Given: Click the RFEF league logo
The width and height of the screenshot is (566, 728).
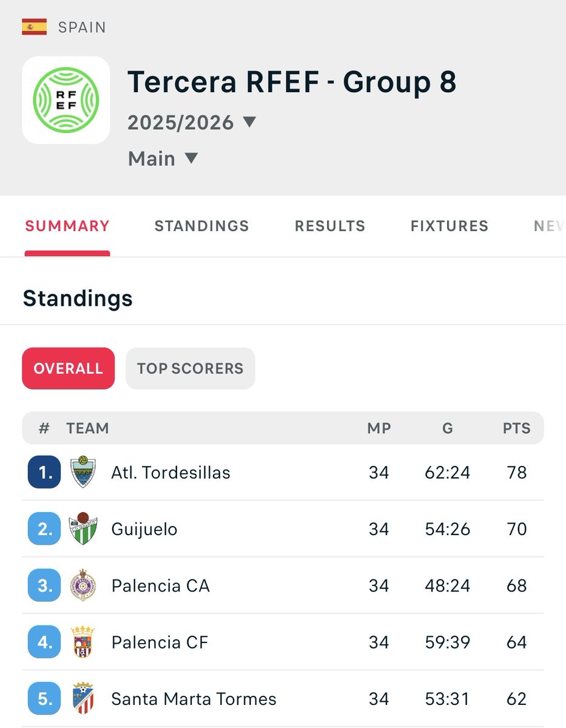Looking at the screenshot, I should [x=66, y=100].
